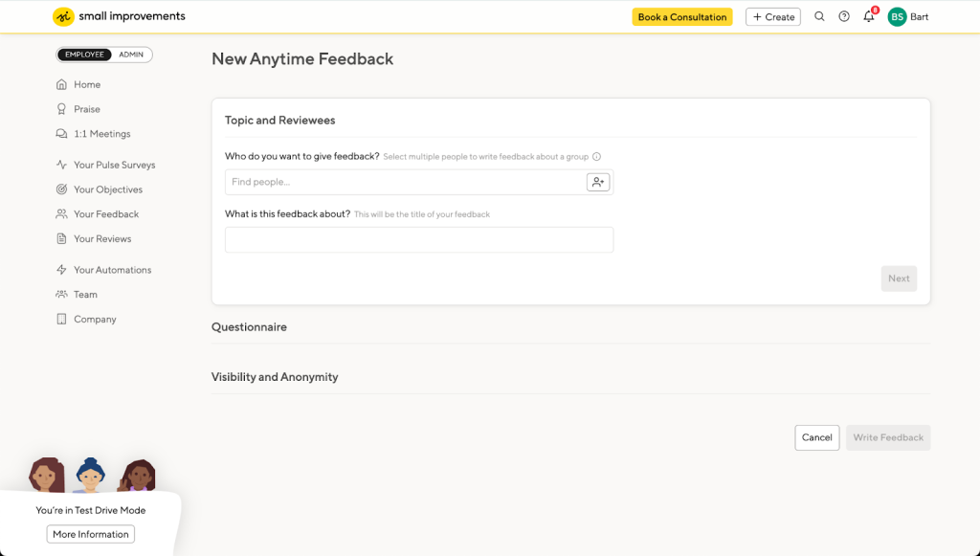Click the Cancel button
The image size is (980, 556).
click(816, 437)
